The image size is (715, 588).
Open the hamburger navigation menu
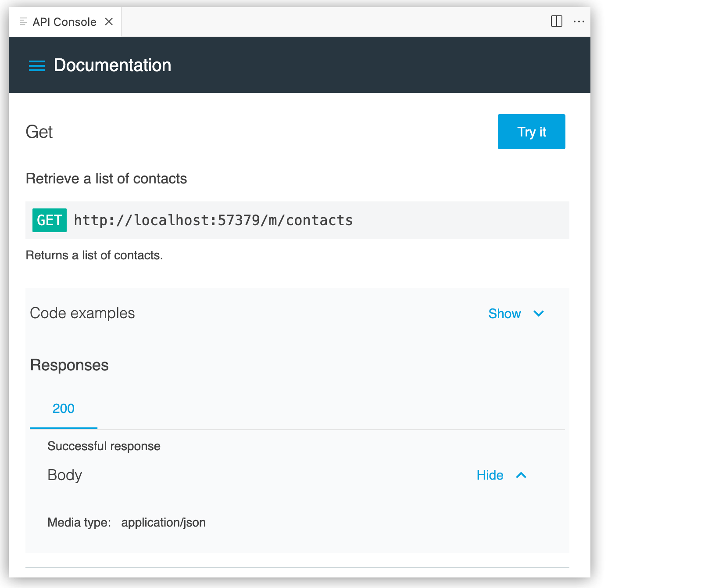click(36, 65)
